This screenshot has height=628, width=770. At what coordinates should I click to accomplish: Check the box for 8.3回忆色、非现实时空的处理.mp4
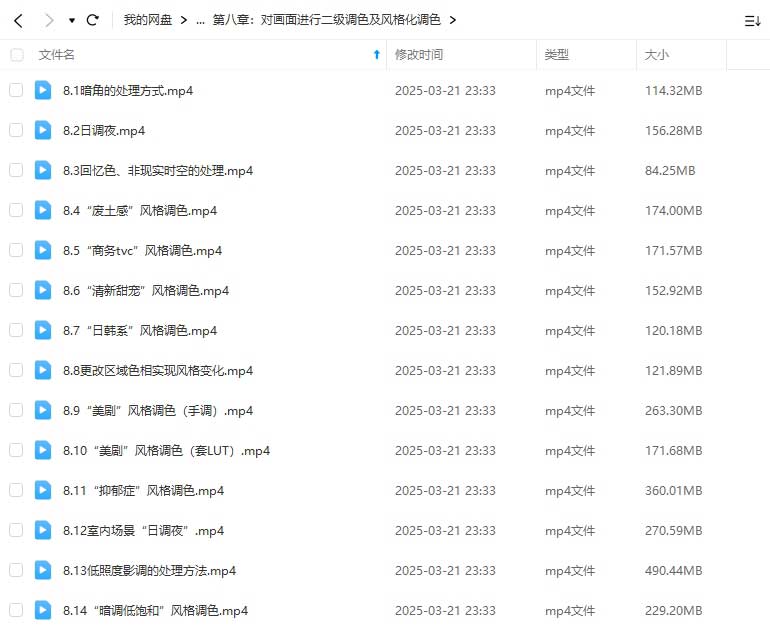16,170
